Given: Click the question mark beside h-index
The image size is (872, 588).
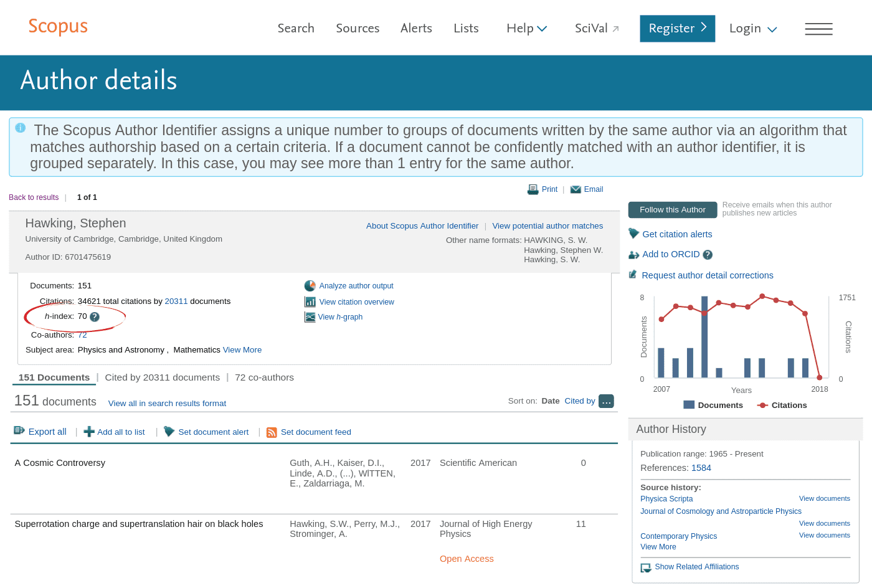Looking at the screenshot, I should [95, 316].
